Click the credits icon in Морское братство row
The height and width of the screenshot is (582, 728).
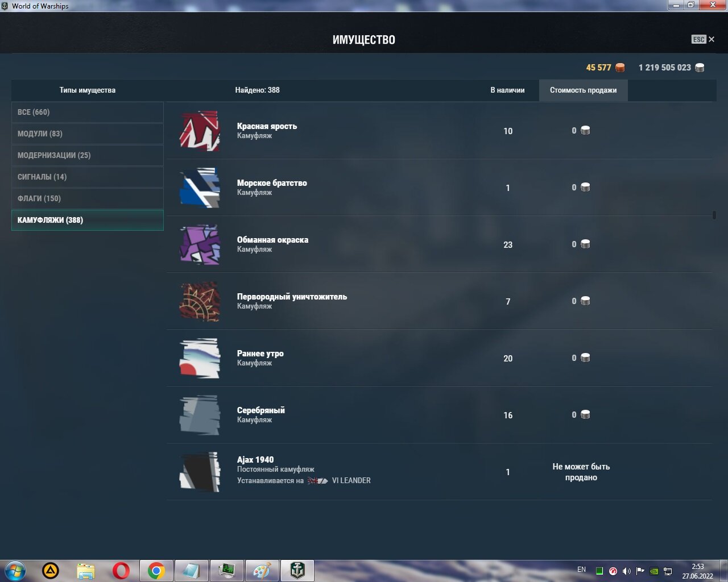click(585, 188)
